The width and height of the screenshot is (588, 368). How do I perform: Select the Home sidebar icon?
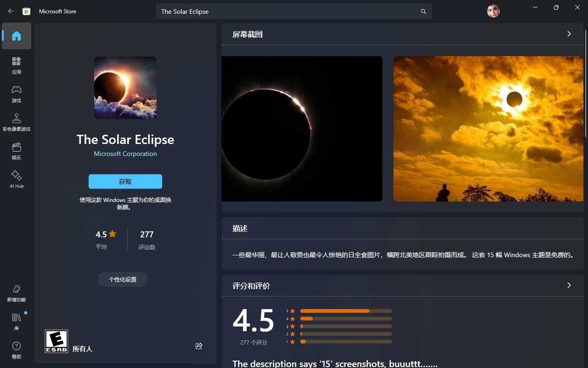coord(17,35)
